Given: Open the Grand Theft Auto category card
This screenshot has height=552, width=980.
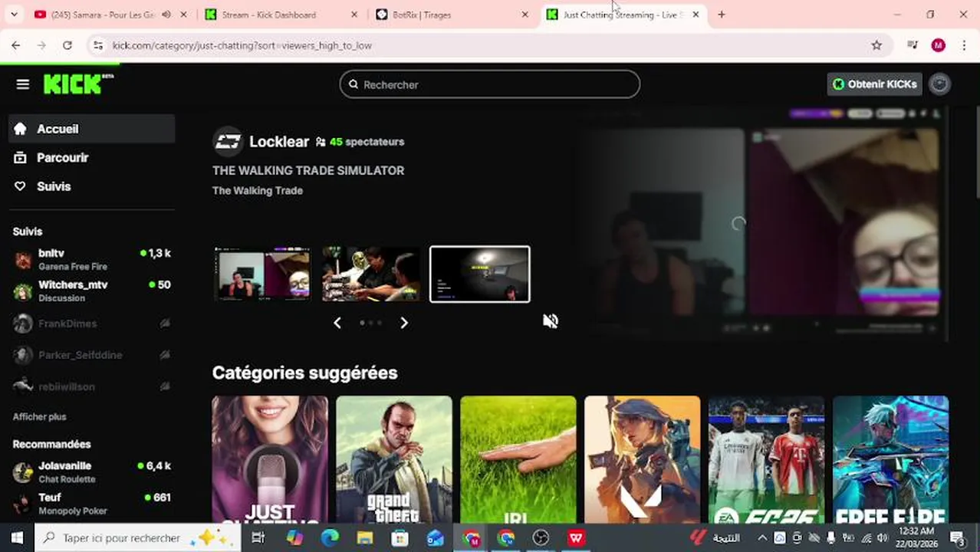Looking at the screenshot, I should tap(394, 459).
